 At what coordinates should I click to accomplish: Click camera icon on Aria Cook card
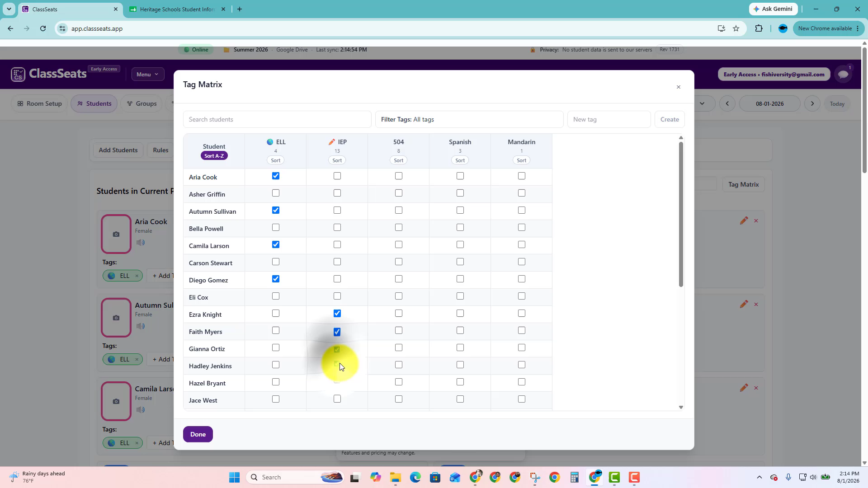(x=116, y=234)
